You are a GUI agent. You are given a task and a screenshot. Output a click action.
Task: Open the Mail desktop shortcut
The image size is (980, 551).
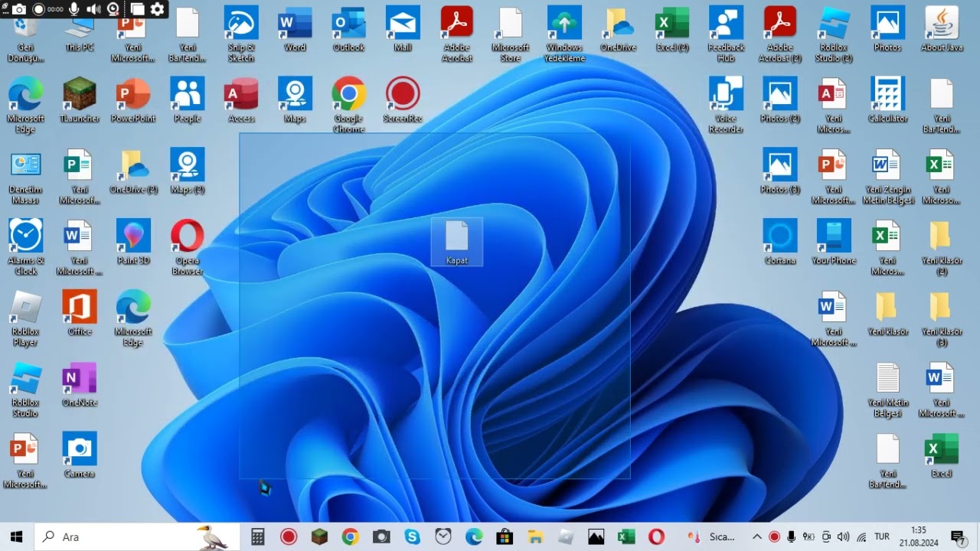pyautogui.click(x=403, y=29)
